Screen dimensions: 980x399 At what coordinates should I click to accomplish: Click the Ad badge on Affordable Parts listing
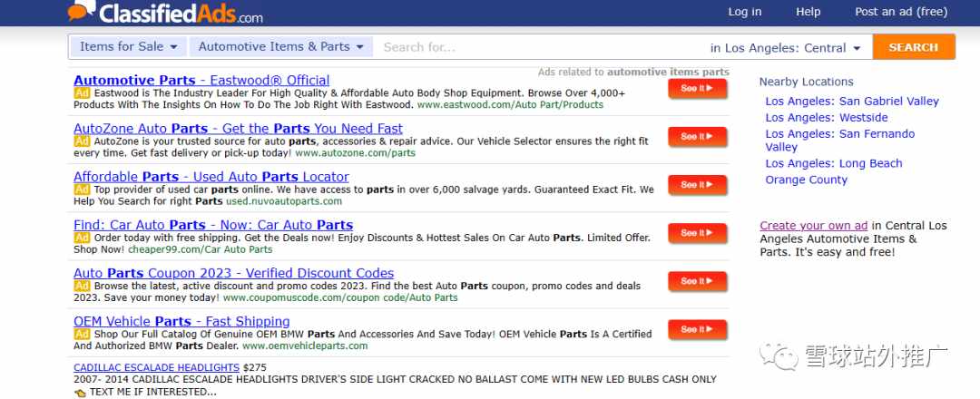coord(82,190)
